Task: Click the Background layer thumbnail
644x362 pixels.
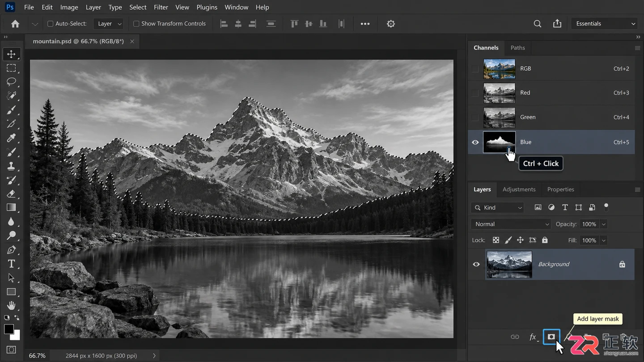Action: click(509, 264)
